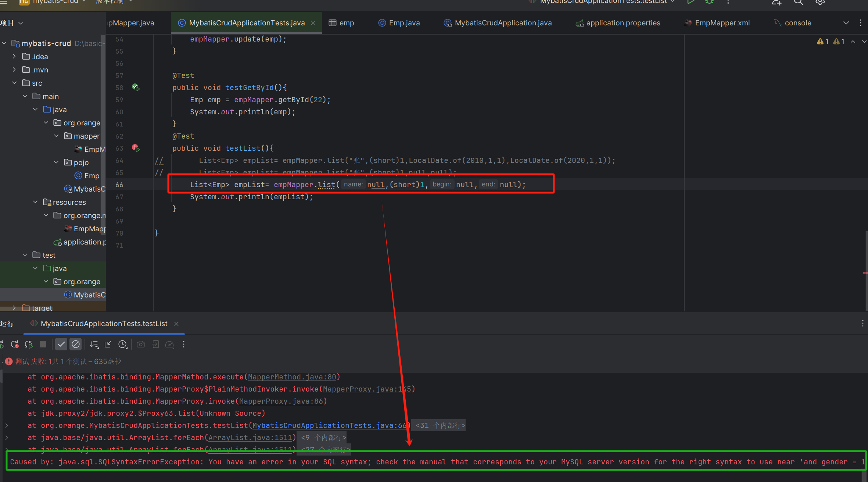
Task: Close the testList run tab
Action: (x=176, y=324)
